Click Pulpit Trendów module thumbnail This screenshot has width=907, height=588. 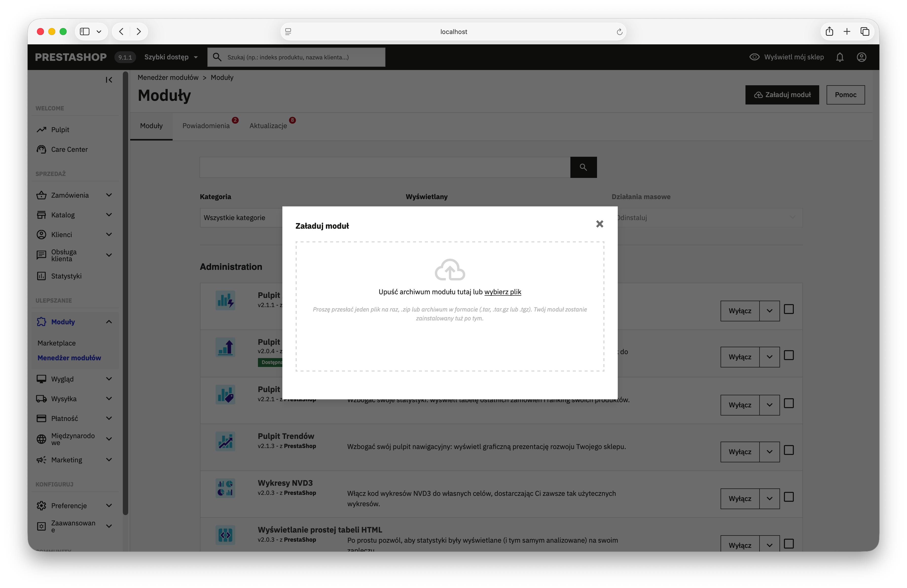coord(225,441)
